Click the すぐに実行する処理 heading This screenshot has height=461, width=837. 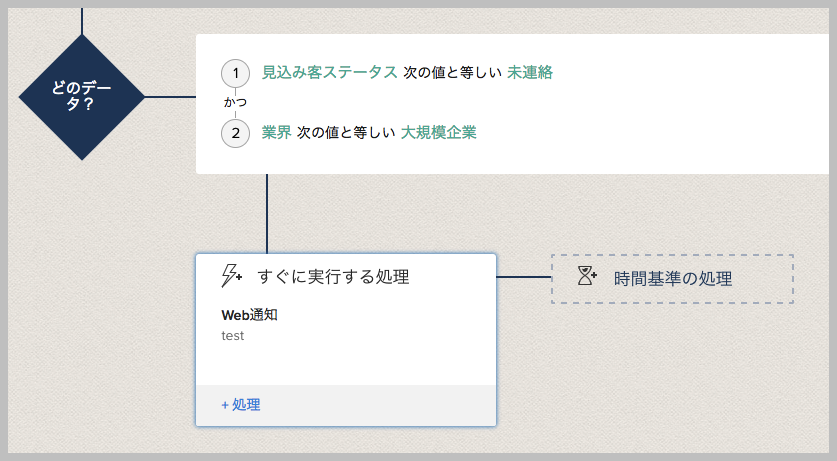[x=333, y=277]
